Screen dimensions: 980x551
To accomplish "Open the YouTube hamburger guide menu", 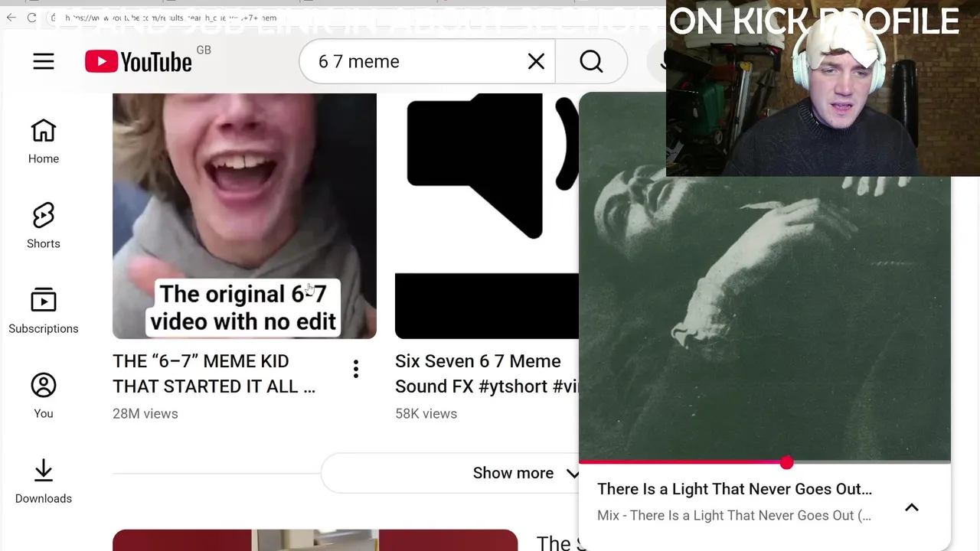I will [x=44, y=61].
